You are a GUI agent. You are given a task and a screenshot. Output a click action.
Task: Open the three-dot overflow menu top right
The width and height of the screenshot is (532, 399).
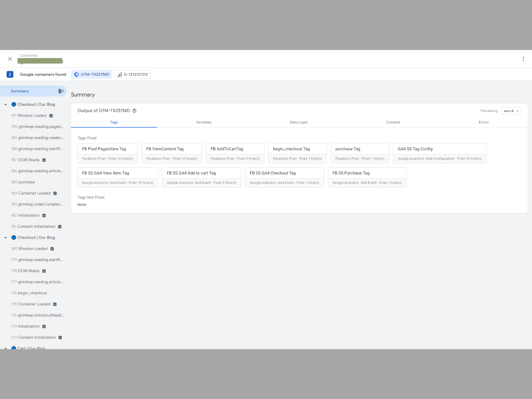click(x=523, y=59)
